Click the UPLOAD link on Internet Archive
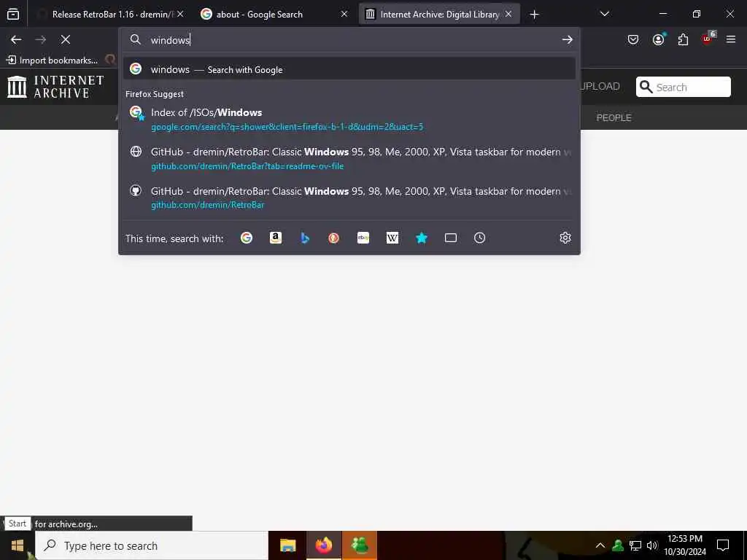Screen dimensions: 747x560 (600, 86)
